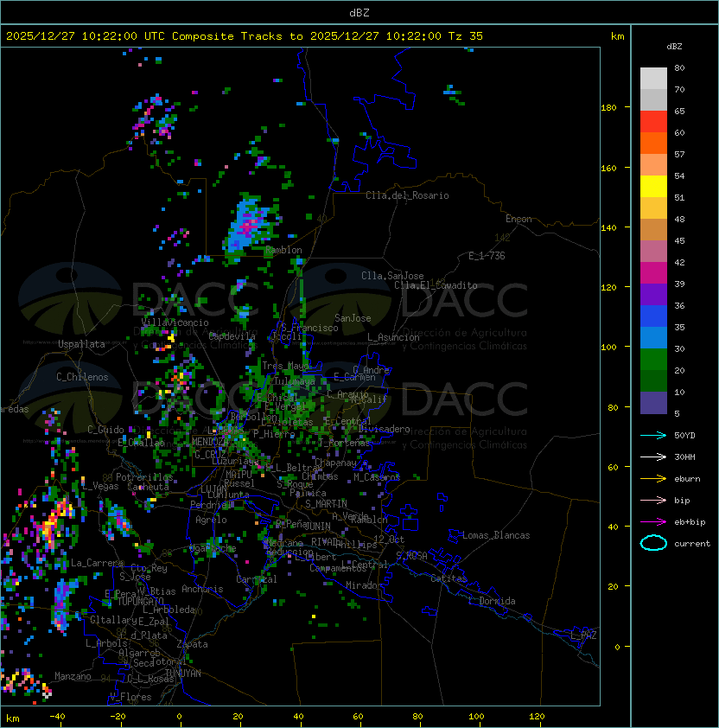Image resolution: width=719 pixels, height=728 pixels.
Task: Click the '30HM' legend label
Action: pos(684,457)
